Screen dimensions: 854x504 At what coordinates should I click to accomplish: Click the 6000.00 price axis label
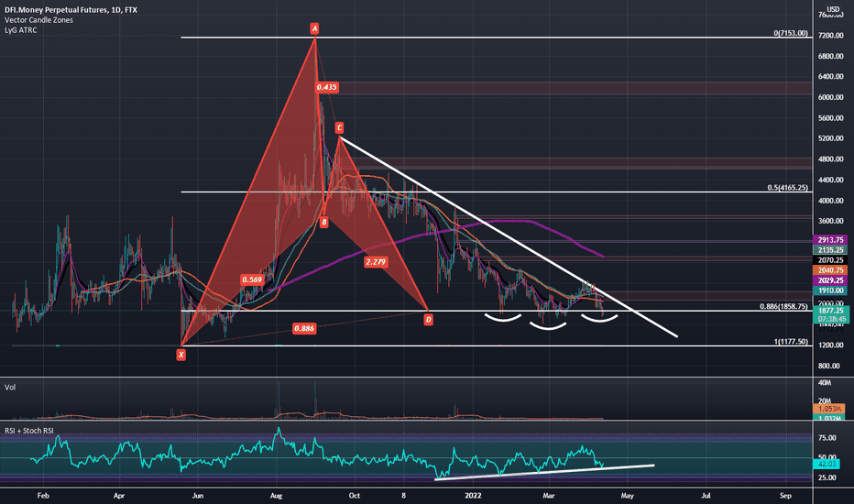830,97
